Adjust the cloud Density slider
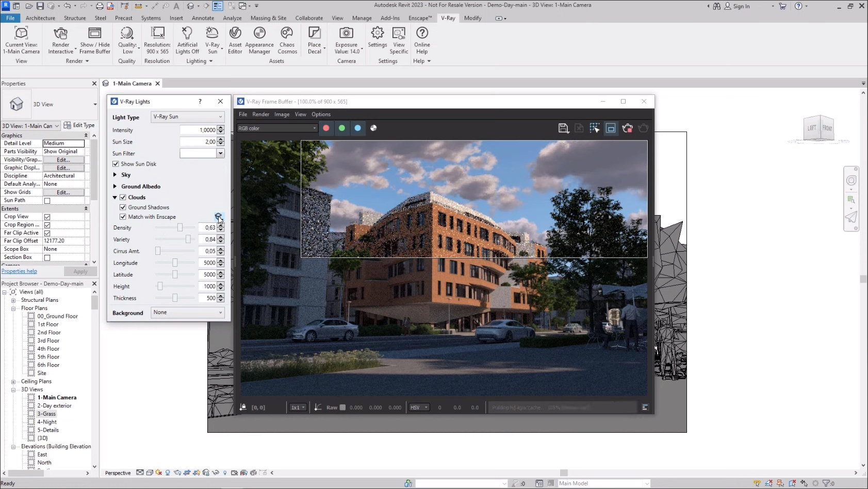This screenshot has width=868, height=489. coord(180,227)
